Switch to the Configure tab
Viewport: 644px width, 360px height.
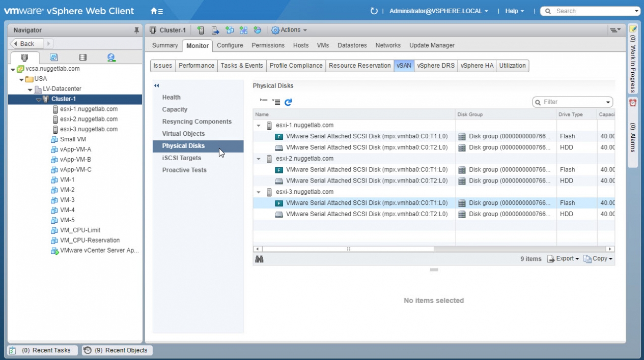(230, 45)
